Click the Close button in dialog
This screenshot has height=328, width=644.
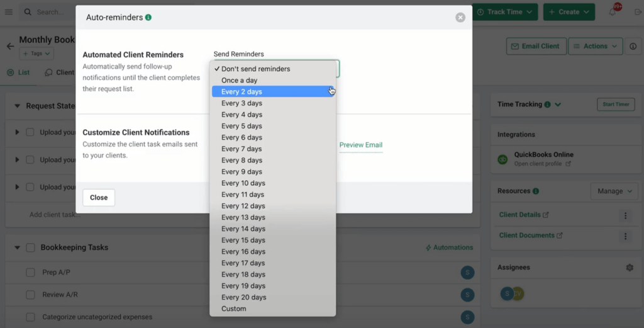(x=99, y=198)
